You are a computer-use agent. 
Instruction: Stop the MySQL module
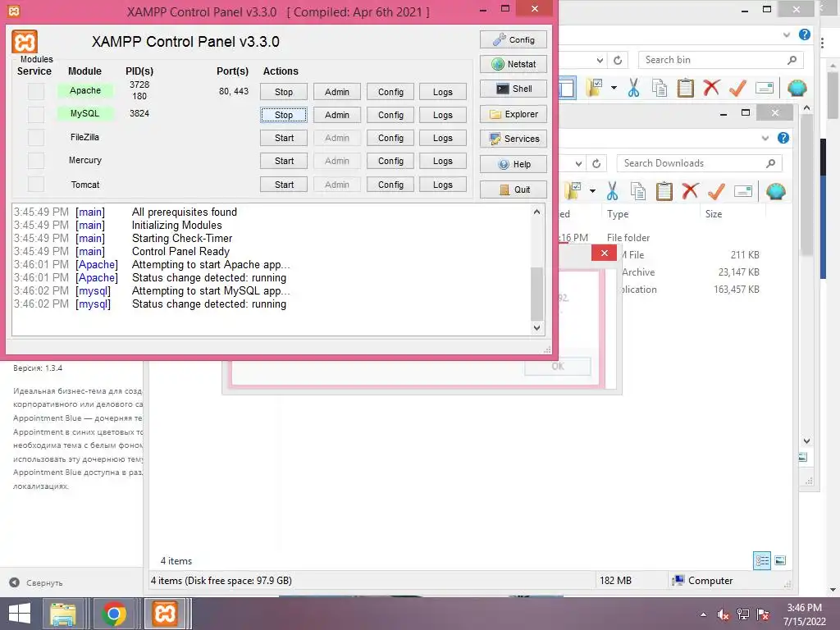pos(284,115)
